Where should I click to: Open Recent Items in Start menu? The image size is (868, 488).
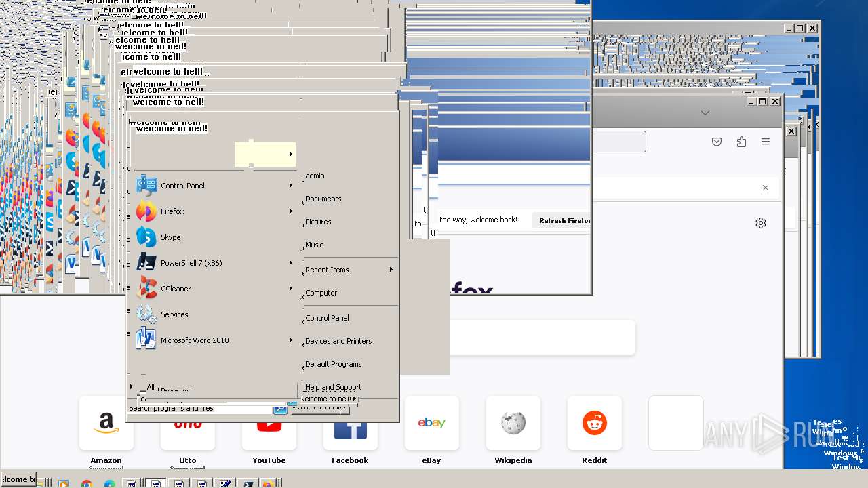[x=327, y=270]
